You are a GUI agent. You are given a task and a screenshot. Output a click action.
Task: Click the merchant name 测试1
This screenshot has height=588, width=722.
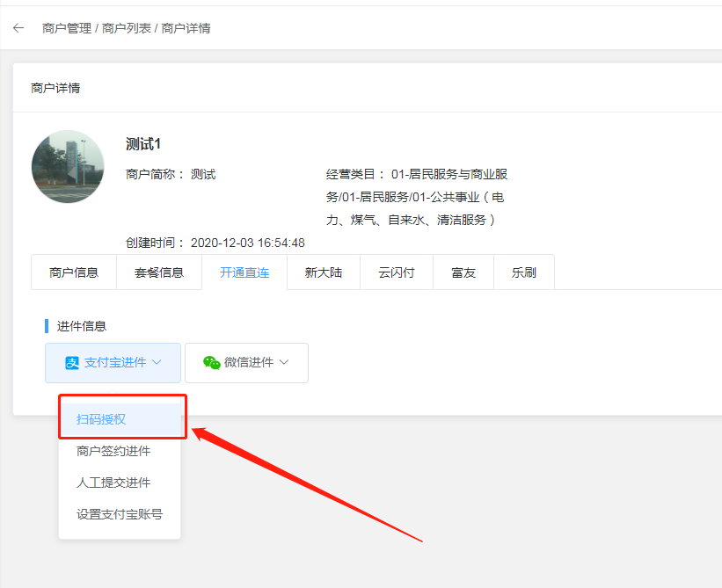pos(143,144)
